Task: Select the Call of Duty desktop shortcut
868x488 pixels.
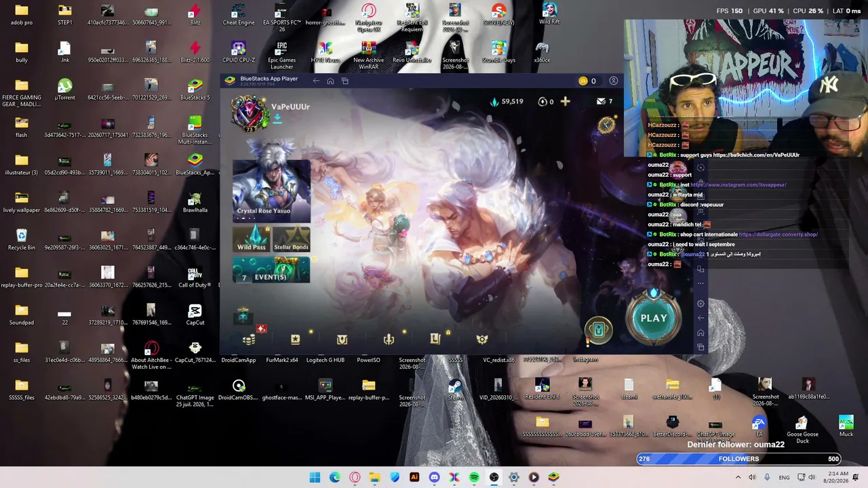Action: [195, 278]
